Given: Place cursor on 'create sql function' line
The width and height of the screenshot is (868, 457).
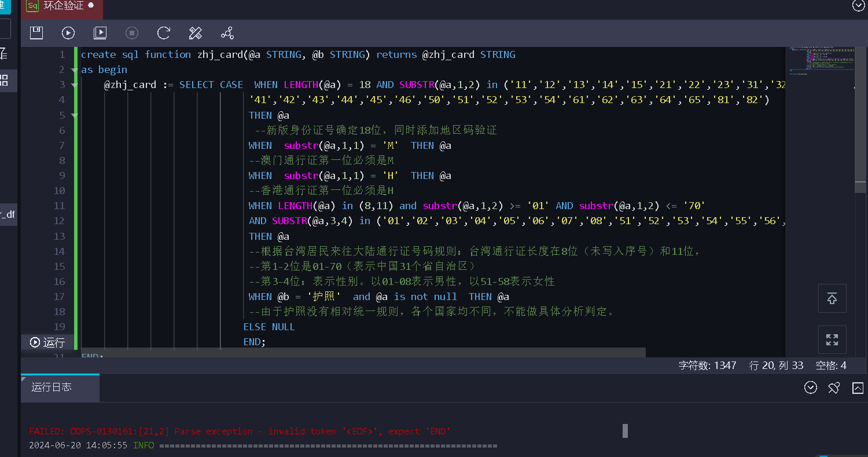Looking at the screenshot, I should [298, 55].
